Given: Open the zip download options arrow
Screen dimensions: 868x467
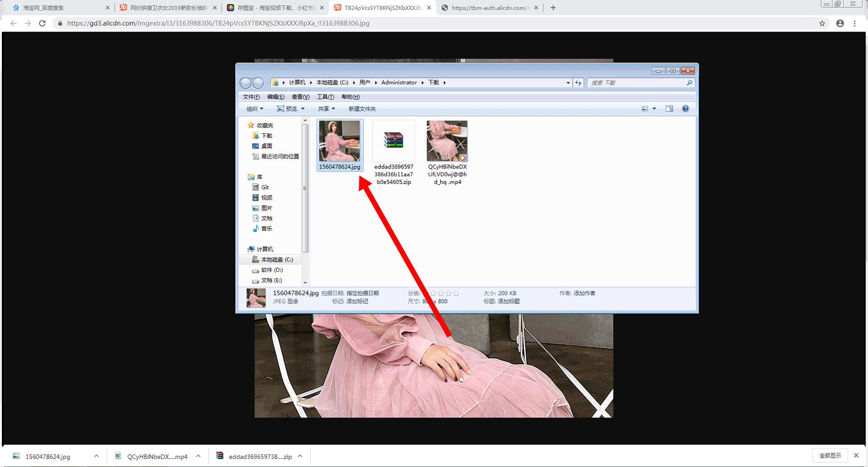Looking at the screenshot, I should [x=300, y=456].
